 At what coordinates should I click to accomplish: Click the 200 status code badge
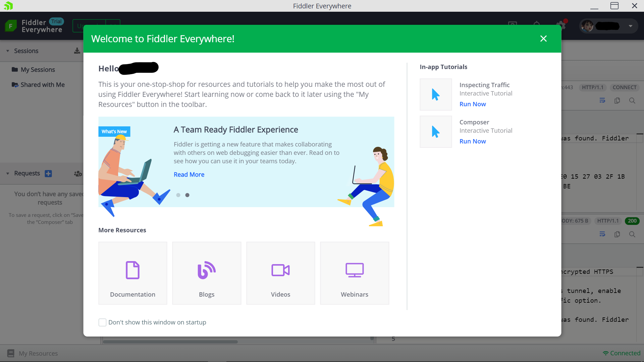(x=632, y=221)
